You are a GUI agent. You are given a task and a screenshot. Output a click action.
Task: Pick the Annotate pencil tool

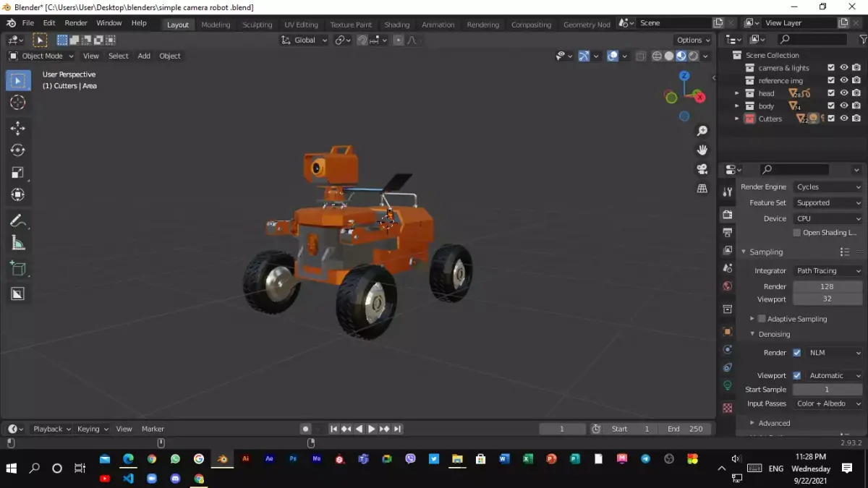18,221
